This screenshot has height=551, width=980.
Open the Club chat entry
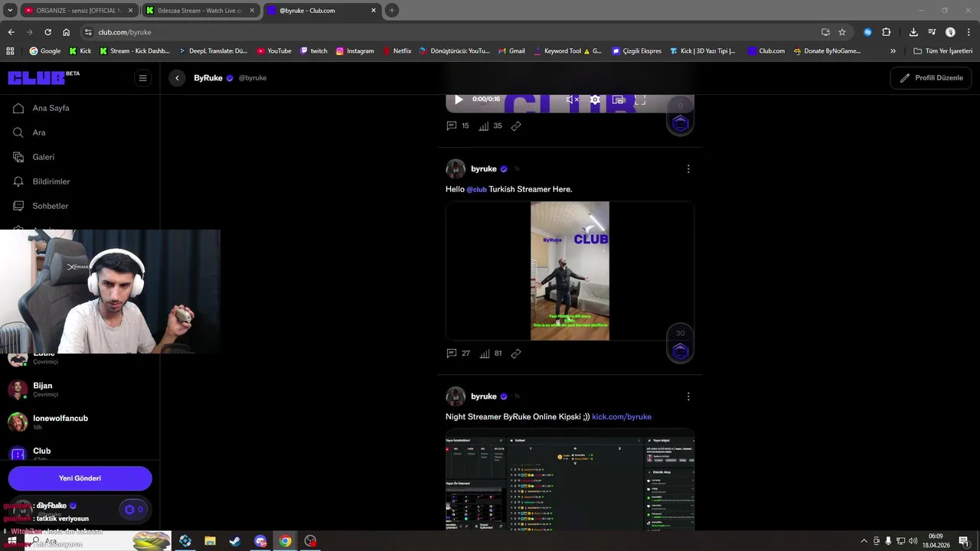[x=80, y=453]
